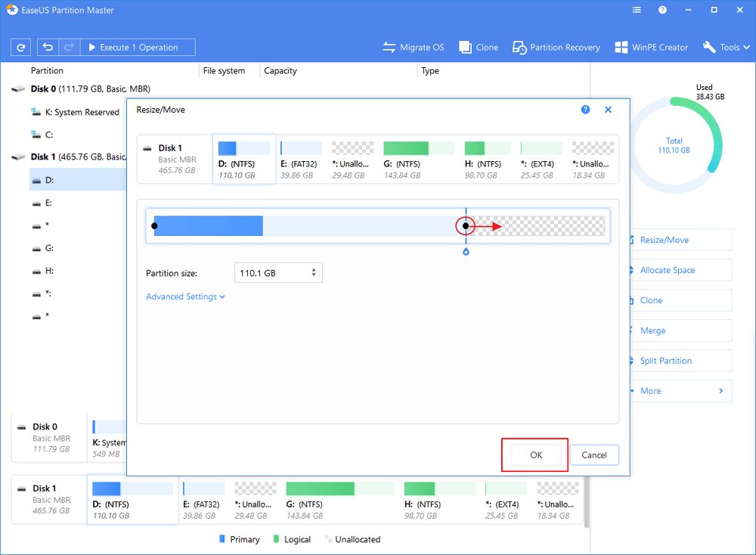Launch the Clone wizard from toolbar
This screenshot has height=555, width=756.
pos(479,47)
